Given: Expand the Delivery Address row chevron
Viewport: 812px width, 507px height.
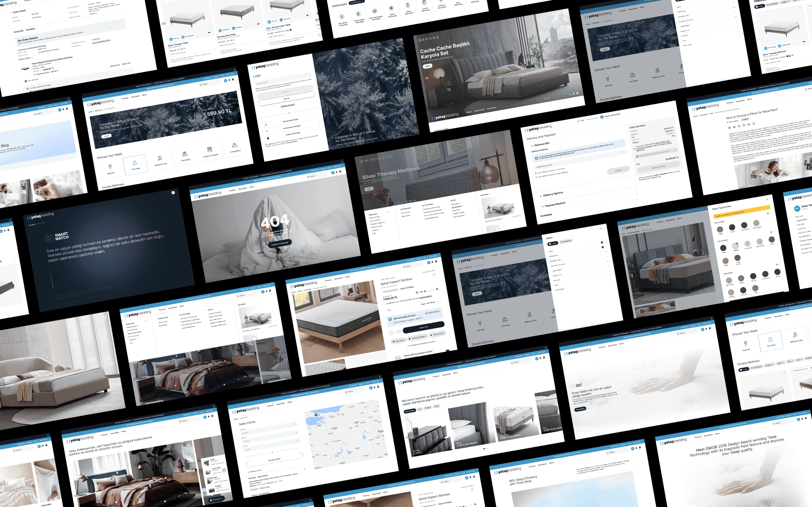Looking at the screenshot, I should tap(624, 152).
